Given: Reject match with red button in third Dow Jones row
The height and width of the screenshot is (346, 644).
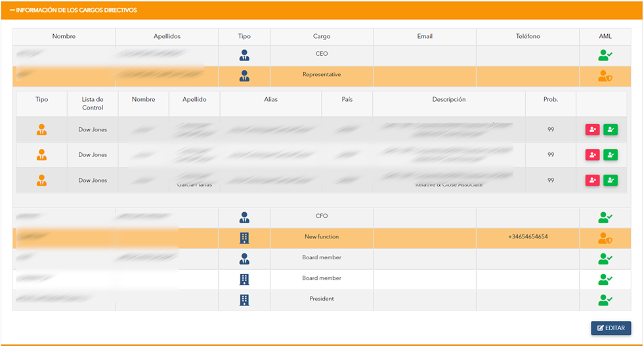Looking at the screenshot, I should point(592,181).
